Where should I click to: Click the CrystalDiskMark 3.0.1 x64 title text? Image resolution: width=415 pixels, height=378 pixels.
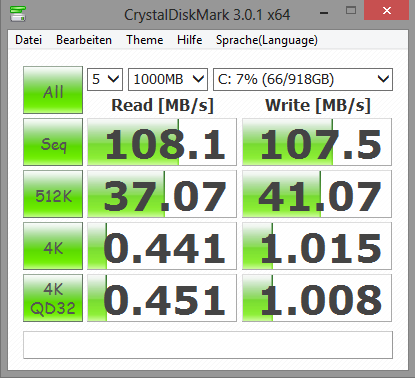pyautogui.click(x=207, y=15)
